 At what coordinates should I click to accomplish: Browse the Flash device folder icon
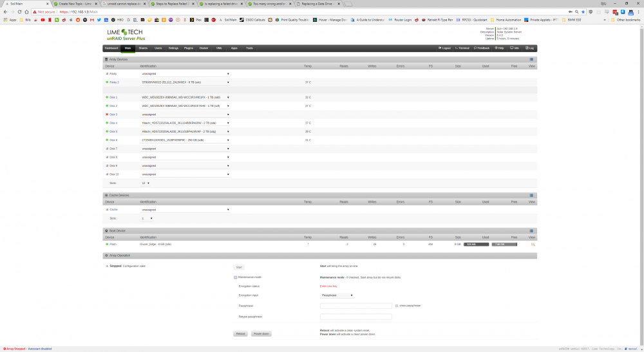point(533,245)
